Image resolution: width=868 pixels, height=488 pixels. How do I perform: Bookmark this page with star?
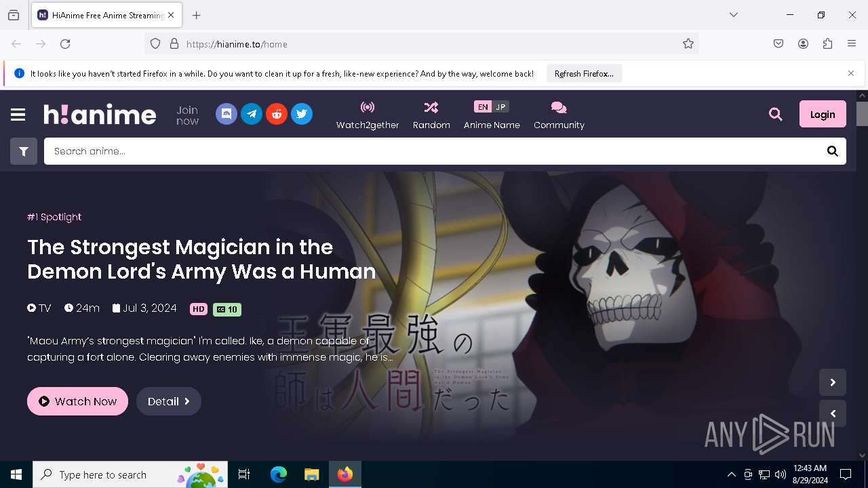click(688, 44)
